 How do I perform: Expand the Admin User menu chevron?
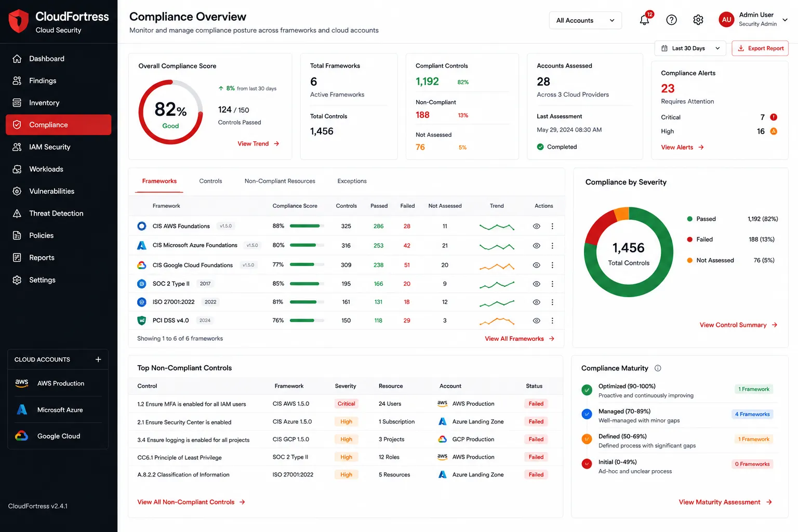[x=785, y=20]
